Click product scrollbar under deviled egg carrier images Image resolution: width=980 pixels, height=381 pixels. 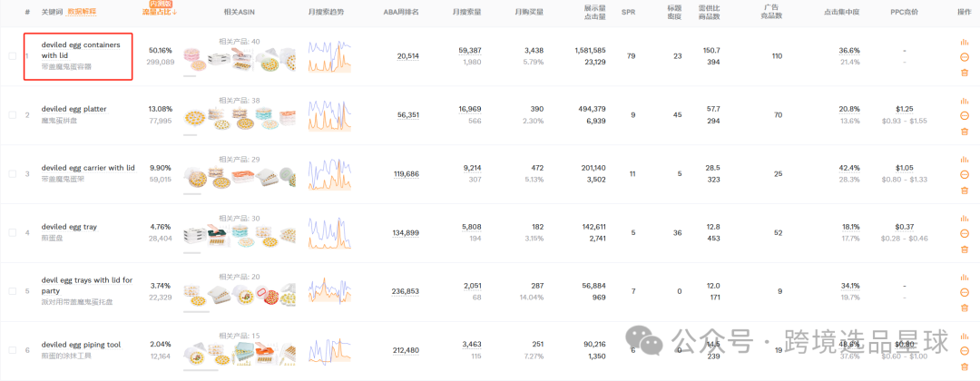tap(192, 193)
